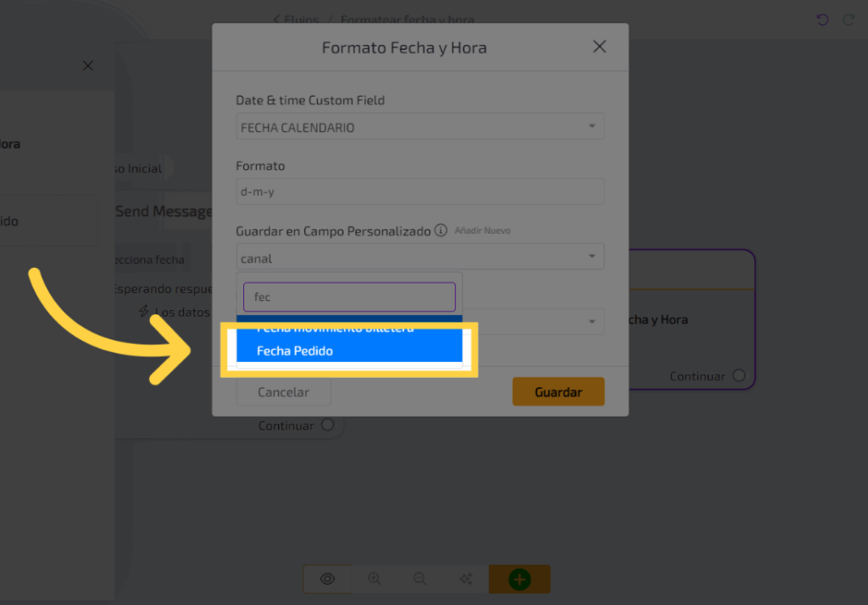The image size is (868, 605).
Task: Close the Formato Fecha y Hora dialog
Action: pos(599,47)
